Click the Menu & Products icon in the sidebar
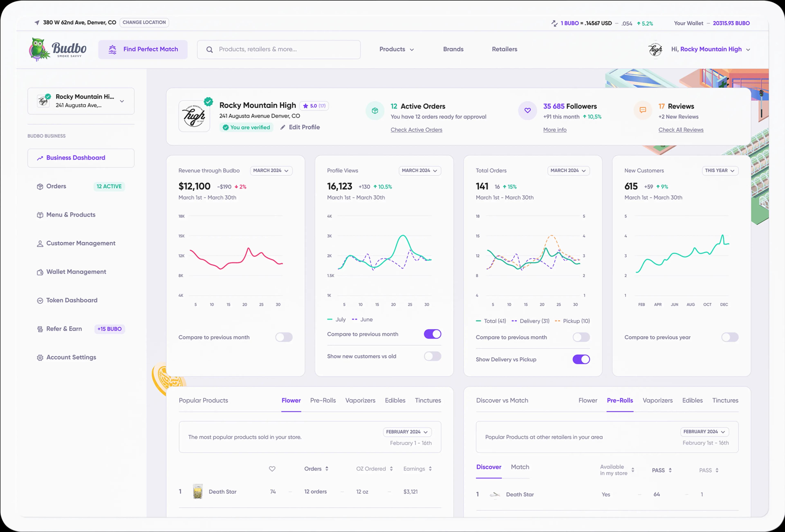The image size is (785, 532). tap(40, 215)
